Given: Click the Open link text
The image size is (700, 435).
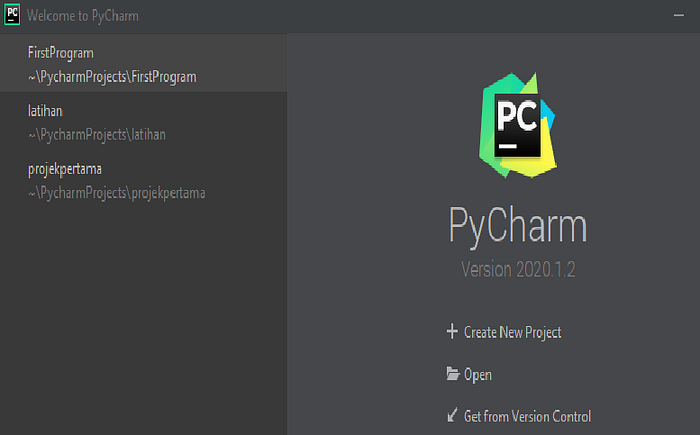Looking at the screenshot, I should coord(478,375).
